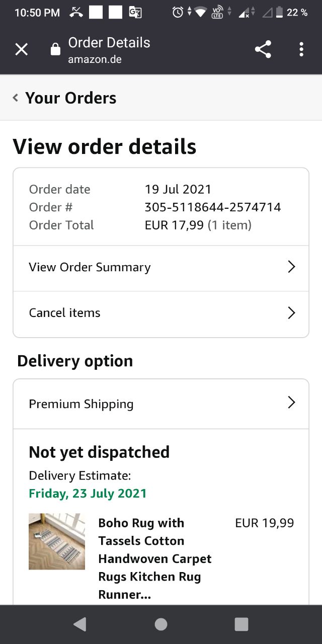
Task: Tap the share icon
Action: tap(263, 49)
